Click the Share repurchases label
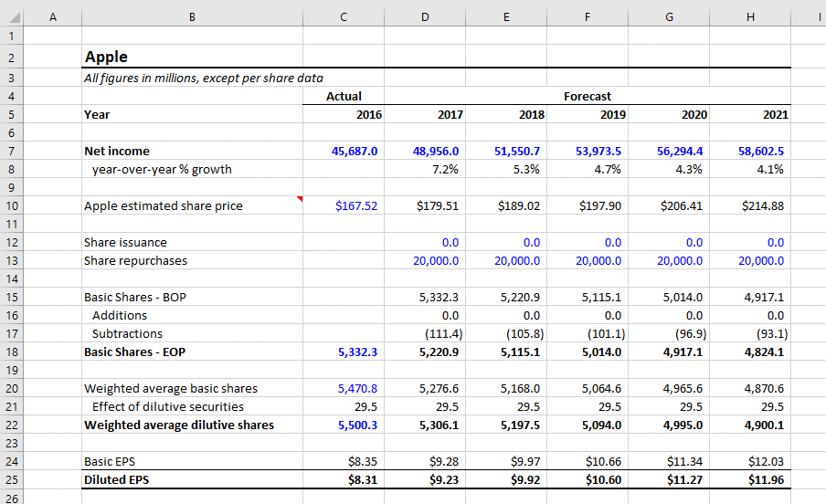 [x=135, y=261]
